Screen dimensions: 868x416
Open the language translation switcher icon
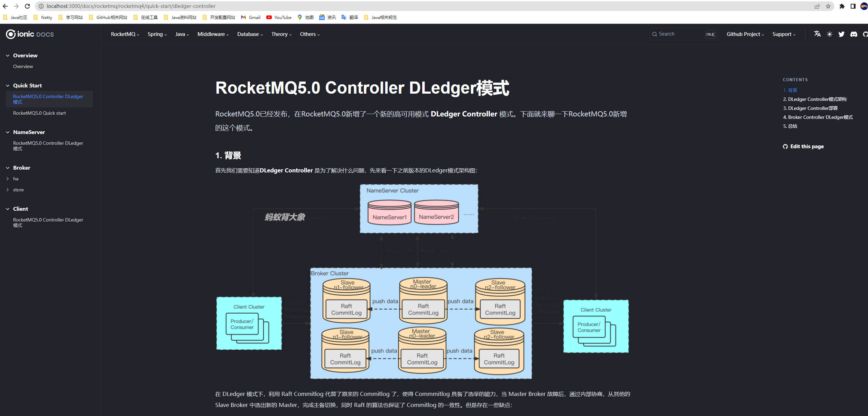[x=817, y=34]
